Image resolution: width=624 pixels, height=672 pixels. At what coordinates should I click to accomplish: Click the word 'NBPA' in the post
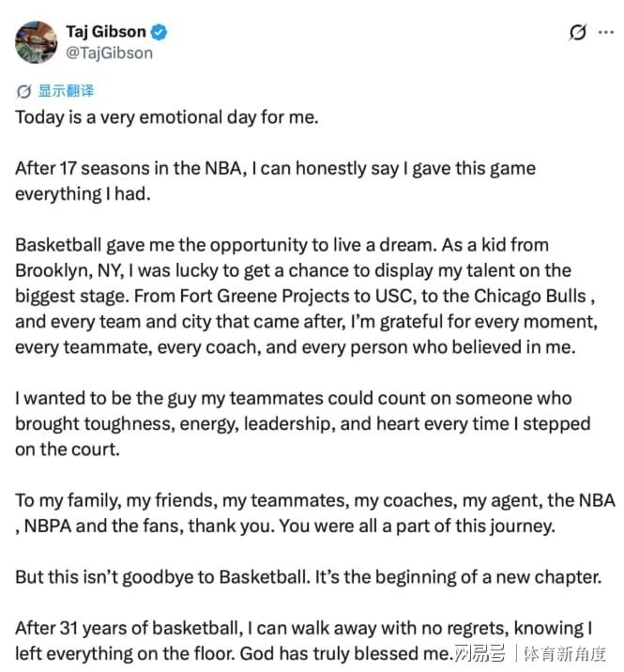(x=48, y=526)
